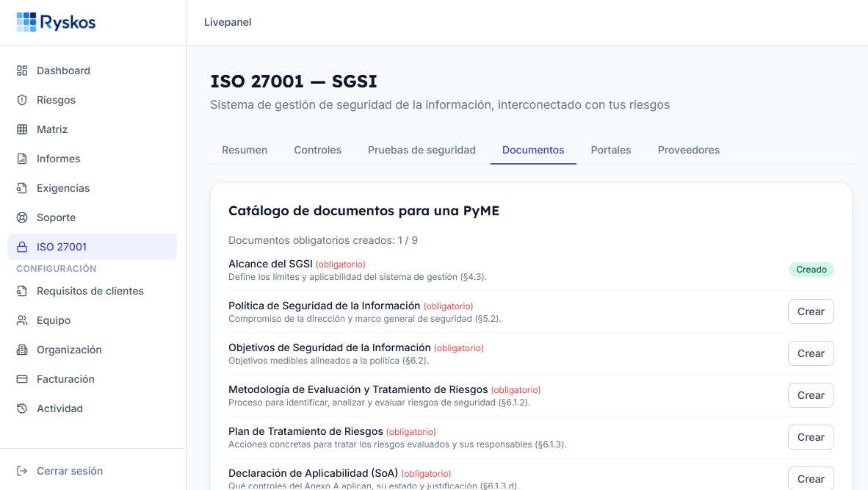
Task: Click the ISO 27001 lock icon
Action: 22,247
